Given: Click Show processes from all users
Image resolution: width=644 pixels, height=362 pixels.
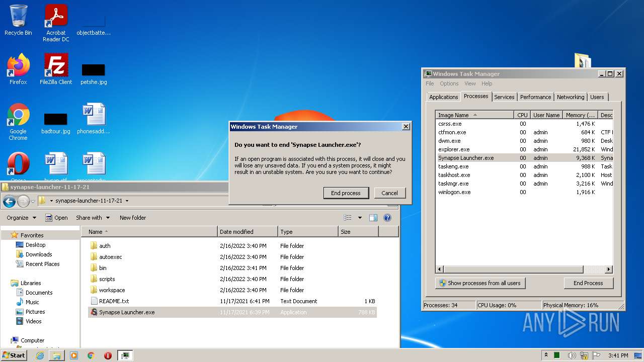Looking at the screenshot, I should click(480, 283).
